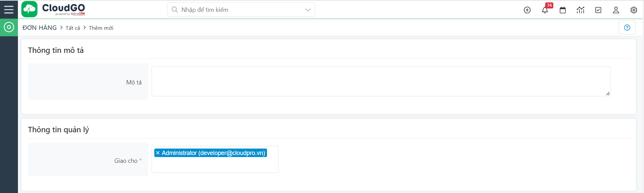Open the help question mark button
This screenshot has height=193, width=644.
pyautogui.click(x=627, y=28)
